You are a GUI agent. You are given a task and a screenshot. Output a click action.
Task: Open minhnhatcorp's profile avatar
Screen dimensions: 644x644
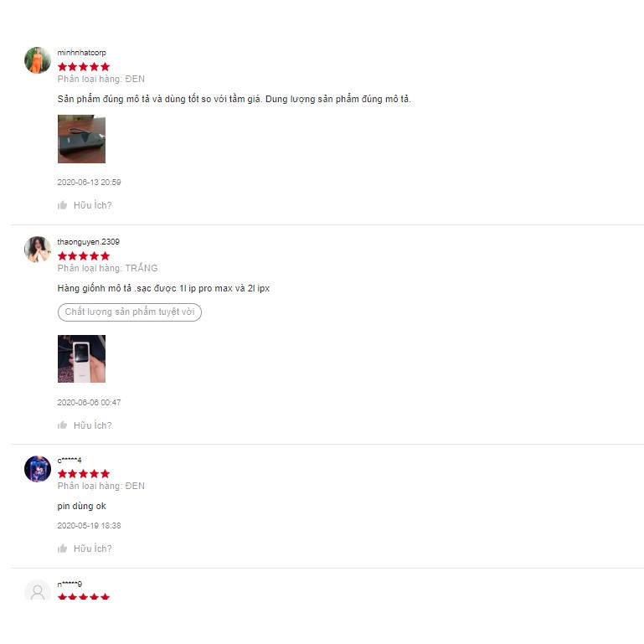[x=38, y=60]
